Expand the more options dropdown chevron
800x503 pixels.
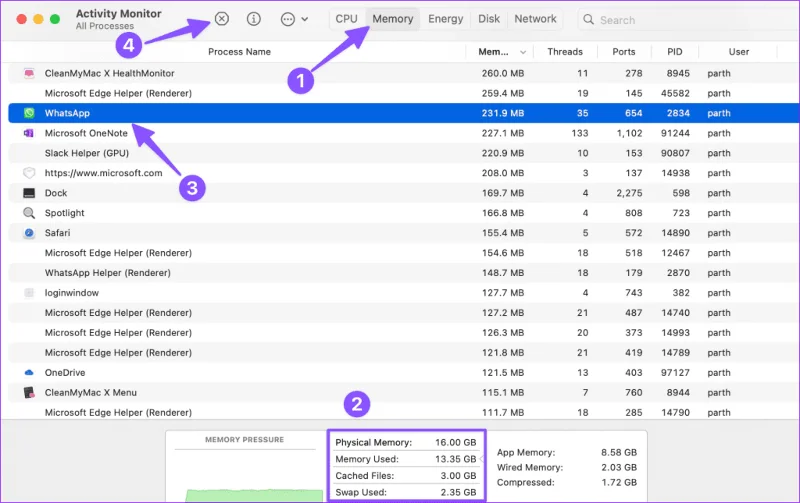[x=305, y=19]
